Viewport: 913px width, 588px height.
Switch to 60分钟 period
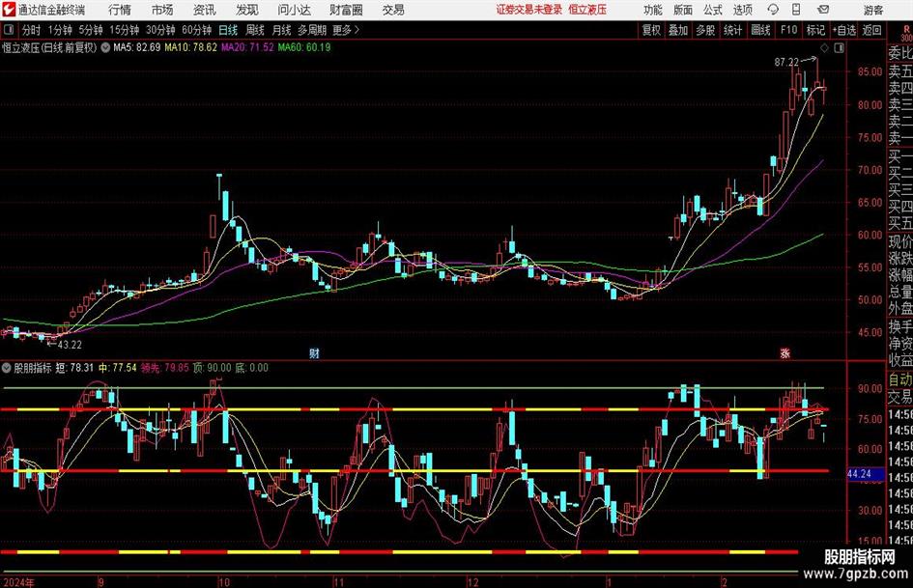pos(196,30)
